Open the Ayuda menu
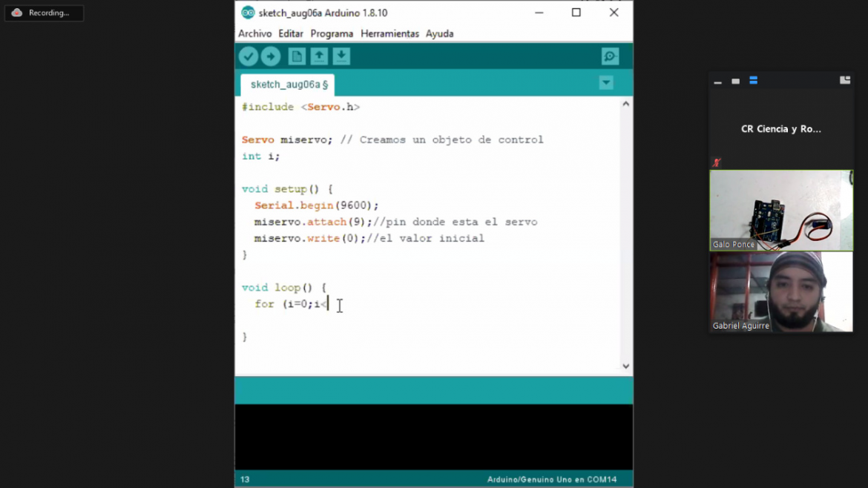This screenshot has height=488, width=868. click(x=440, y=33)
